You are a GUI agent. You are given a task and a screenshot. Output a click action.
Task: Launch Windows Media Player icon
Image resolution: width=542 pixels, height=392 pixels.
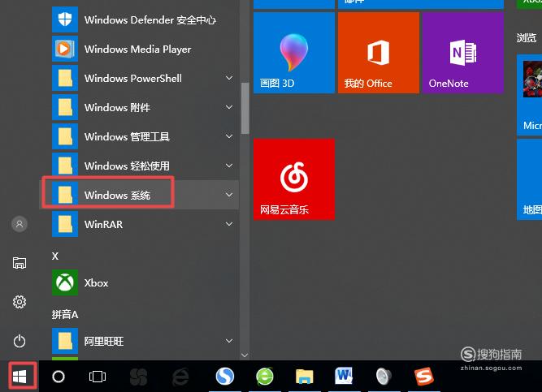[x=65, y=49]
